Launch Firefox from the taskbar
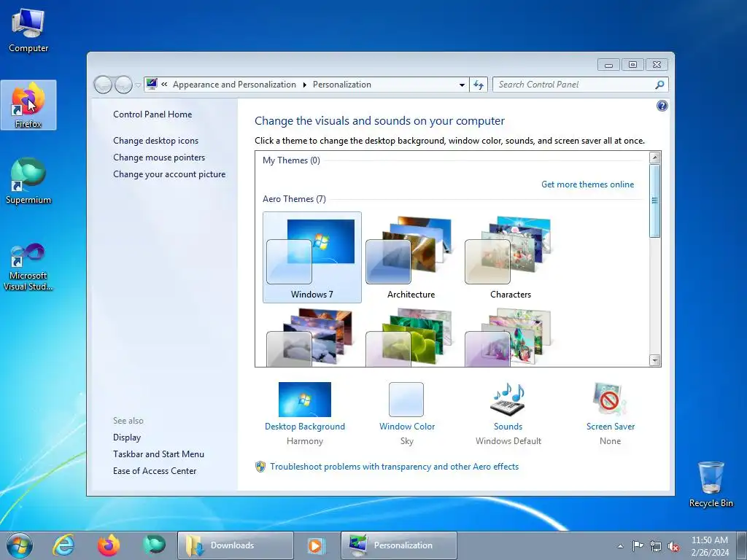747x560 pixels. pos(109,545)
